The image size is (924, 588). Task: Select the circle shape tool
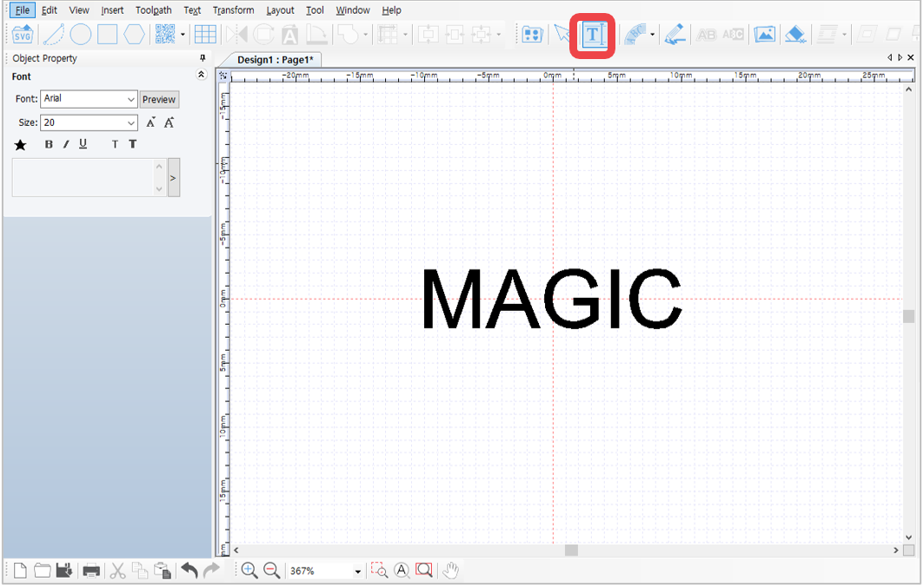point(80,34)
